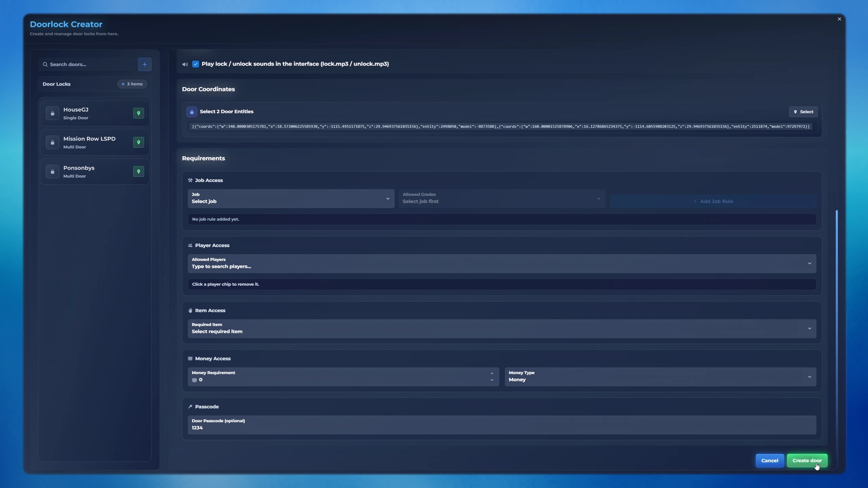868x488 pixels.
Task: Click the green location pin for HouseGJ
Action: (x=138, y=113)
